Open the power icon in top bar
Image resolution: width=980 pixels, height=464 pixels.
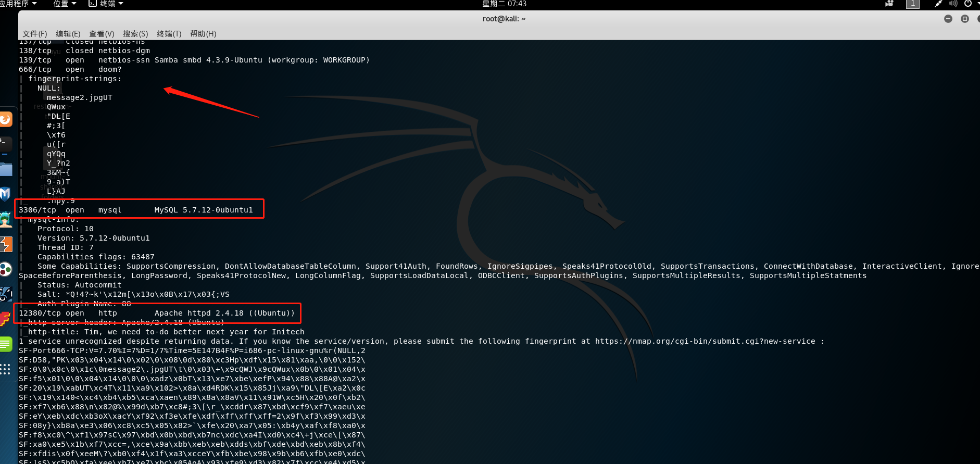pos(968,4)
